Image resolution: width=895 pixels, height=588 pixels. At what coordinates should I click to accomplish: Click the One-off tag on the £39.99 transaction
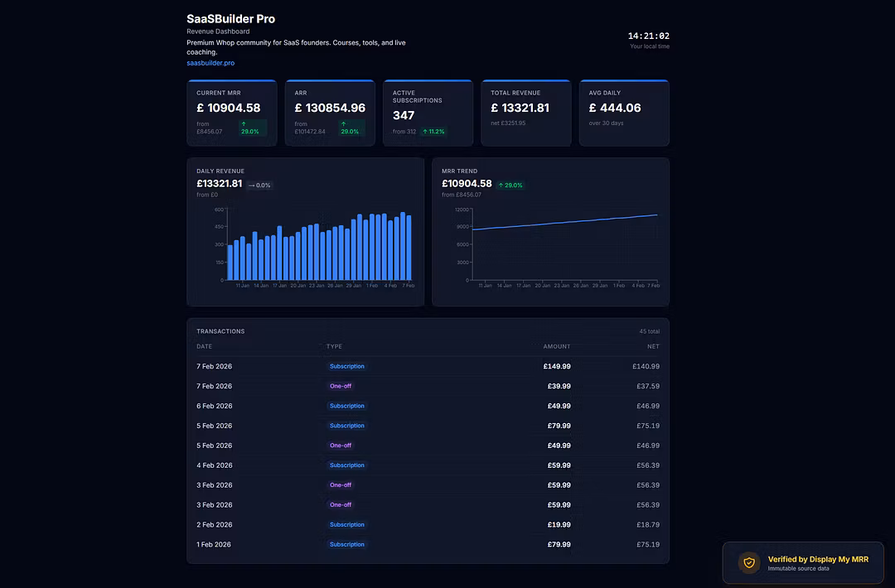tap(341, 386)
